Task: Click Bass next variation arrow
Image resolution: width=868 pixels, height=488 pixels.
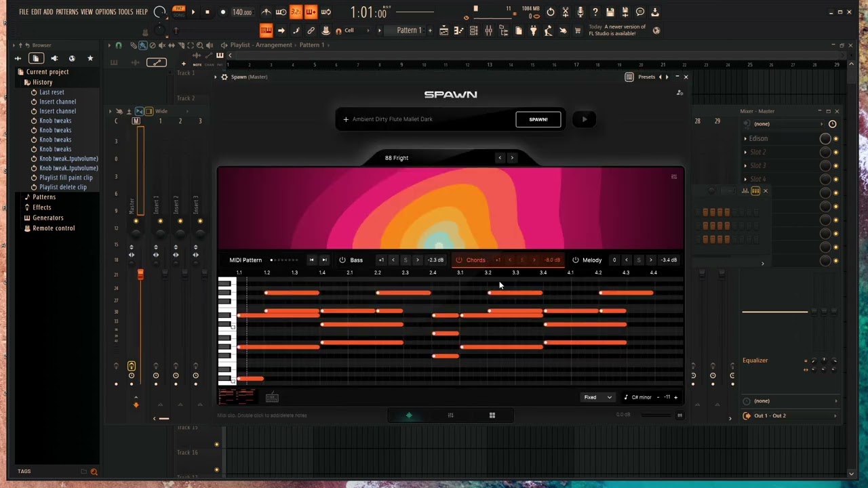Action: pos(418,260)
